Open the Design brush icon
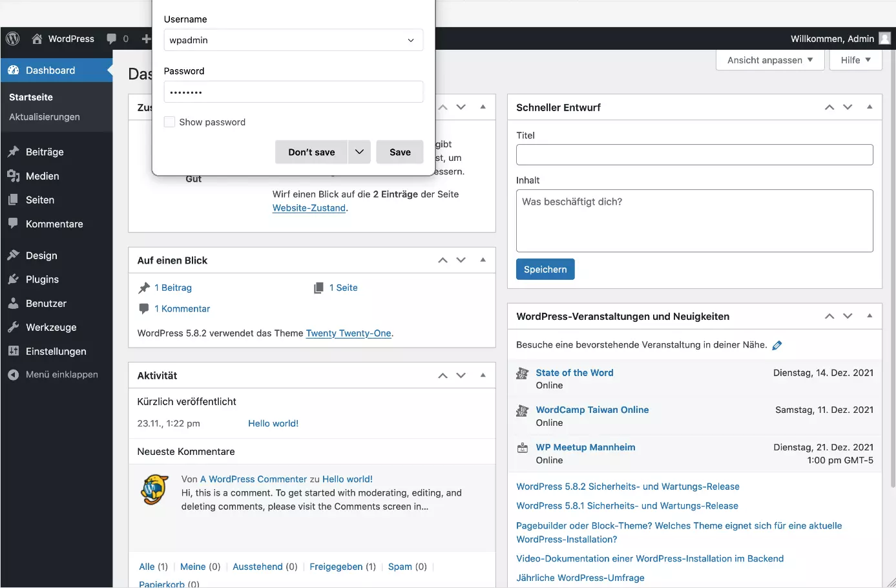Screen dimensions: 896x588 [14, 255]
